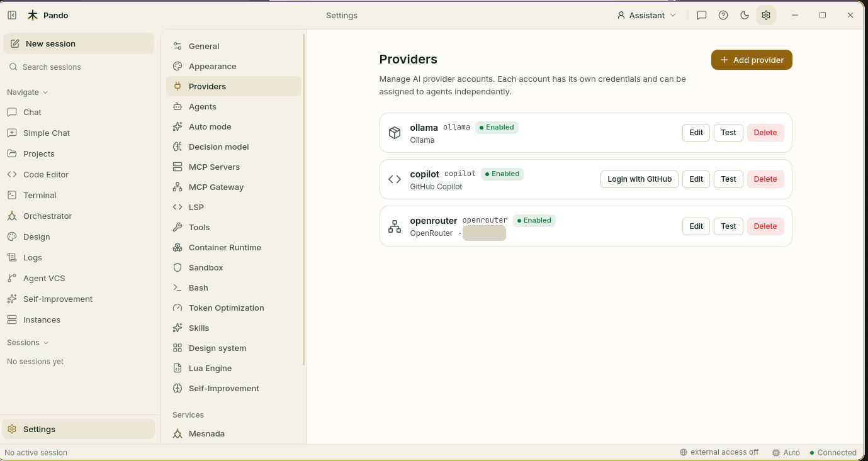Start a New session

click(79, 43)
